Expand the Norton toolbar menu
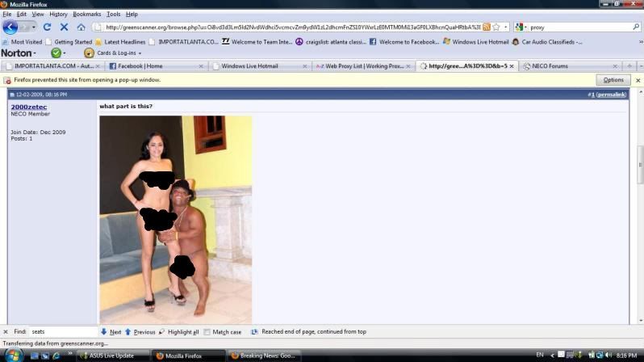 19,53
